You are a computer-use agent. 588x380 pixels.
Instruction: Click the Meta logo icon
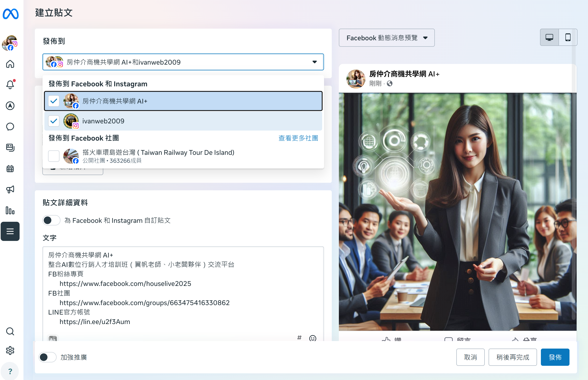point(11,14)
